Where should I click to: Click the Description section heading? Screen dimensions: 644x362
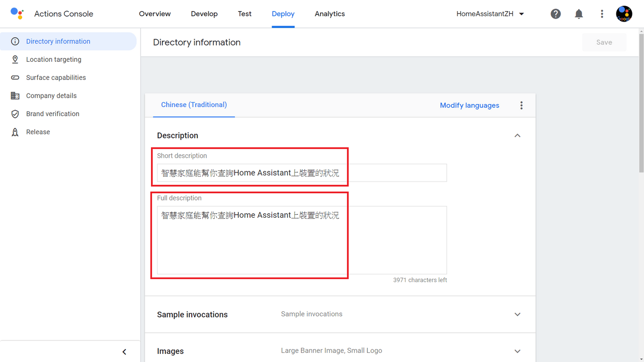point(178,136)
